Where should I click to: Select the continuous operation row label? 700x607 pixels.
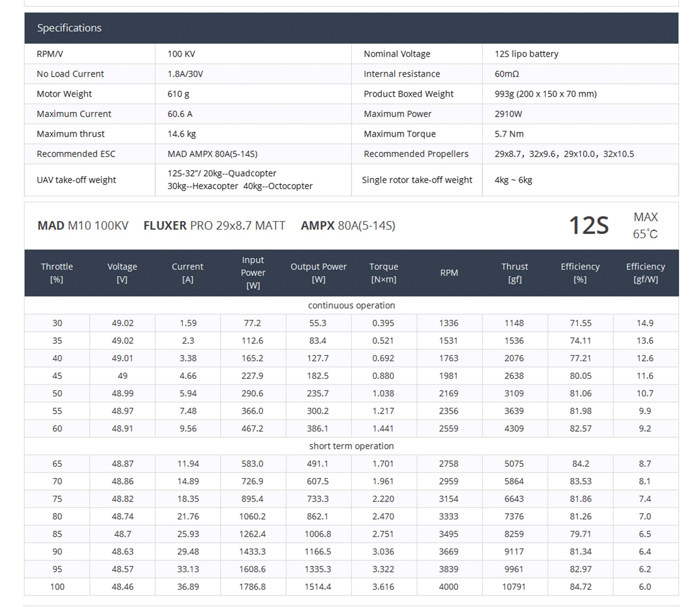[351, 305]
